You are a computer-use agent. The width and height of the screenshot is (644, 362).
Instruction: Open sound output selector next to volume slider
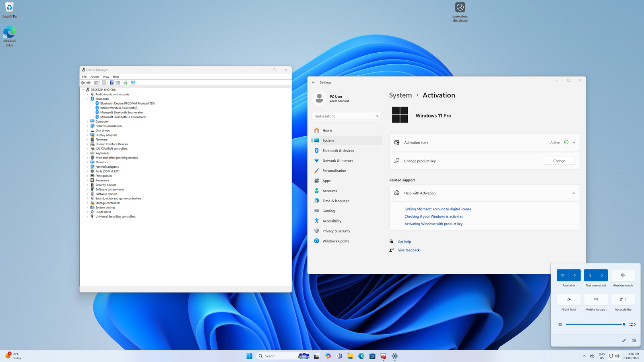632,324
